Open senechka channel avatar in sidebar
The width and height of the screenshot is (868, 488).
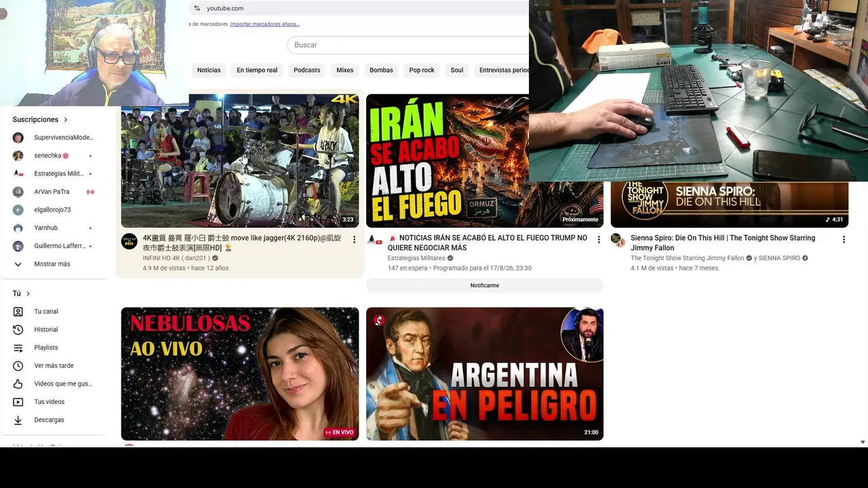[18, 156]
